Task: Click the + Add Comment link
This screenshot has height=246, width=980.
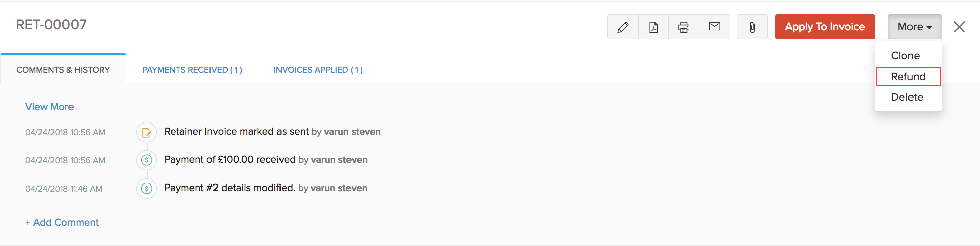Action: pyautogui.click(x=62, y=222)
